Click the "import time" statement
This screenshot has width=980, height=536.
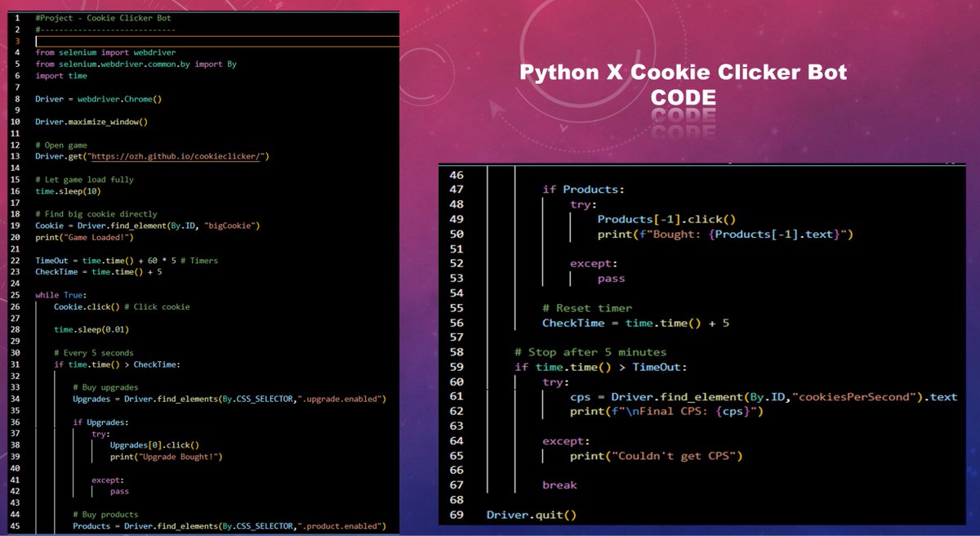click(61, 75)
